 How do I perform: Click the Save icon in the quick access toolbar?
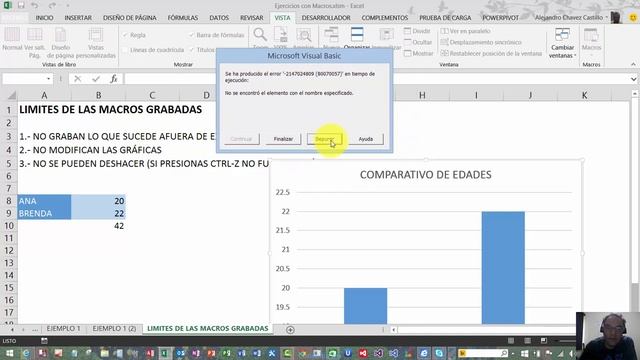click(x=21, y=6)
